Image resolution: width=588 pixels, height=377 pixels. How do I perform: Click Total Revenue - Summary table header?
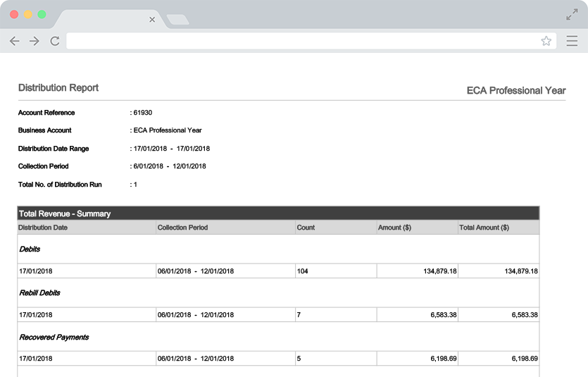279,214
